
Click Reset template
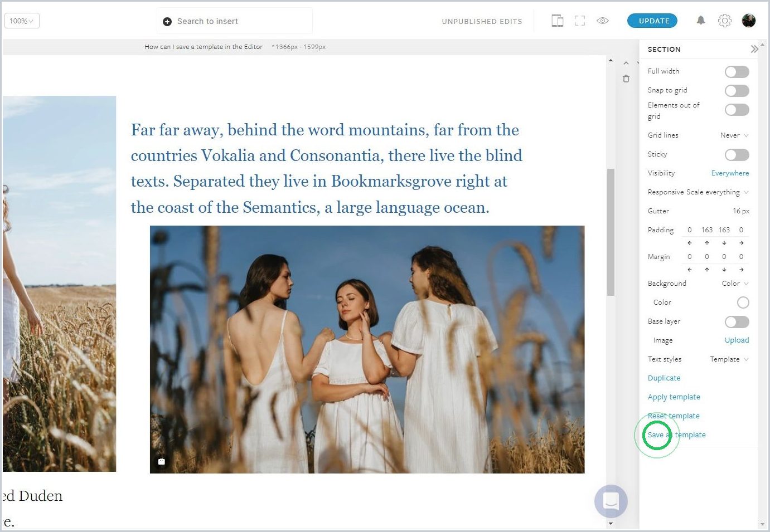coord(674,416)
